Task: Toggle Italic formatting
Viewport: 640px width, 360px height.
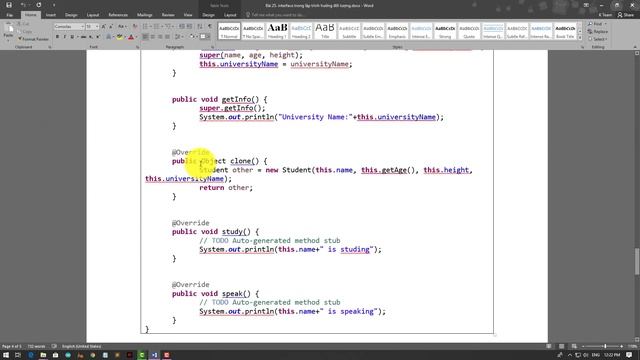Action: pyautogui.click(x=64, y=37)
